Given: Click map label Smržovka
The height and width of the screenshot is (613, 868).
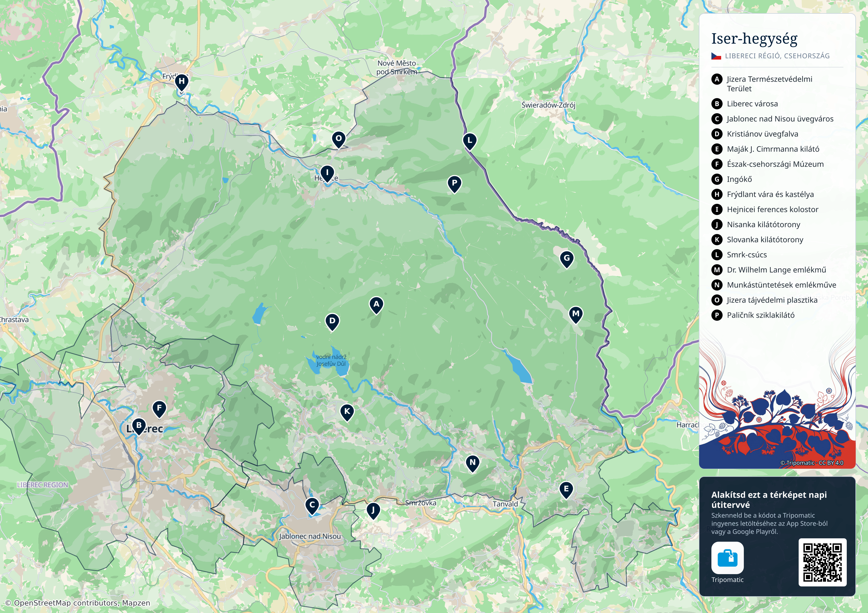Looking at the screenshot, I should coord(420,503).
